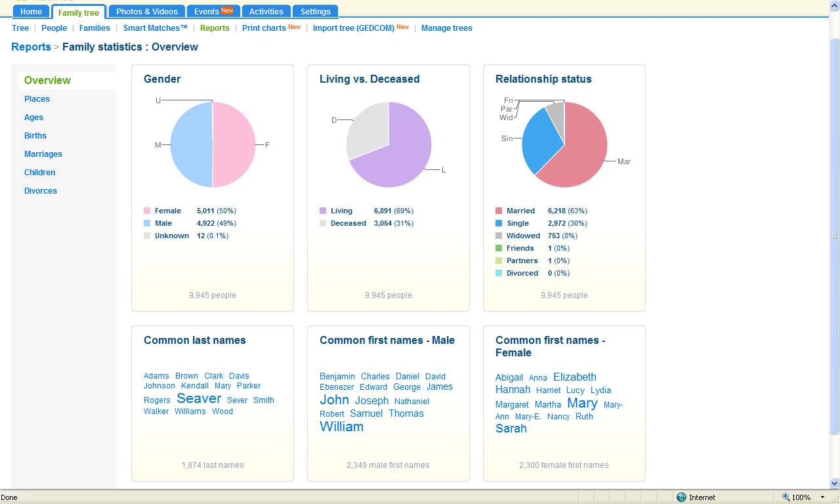Click the Internet zone globe icon
The height and width of the screenshot is (504, 840).
[681, 497]
